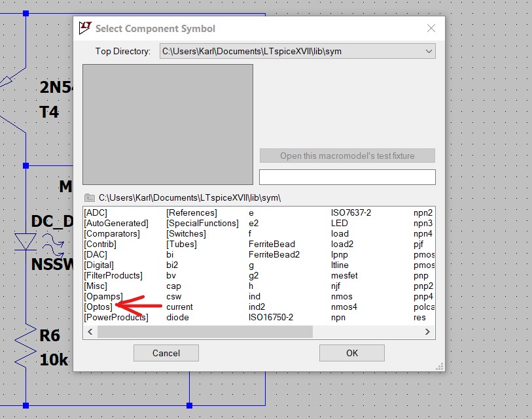Click the dialog resize grip corner
Viewport: 532px width, 419px height.
[440, 367]
